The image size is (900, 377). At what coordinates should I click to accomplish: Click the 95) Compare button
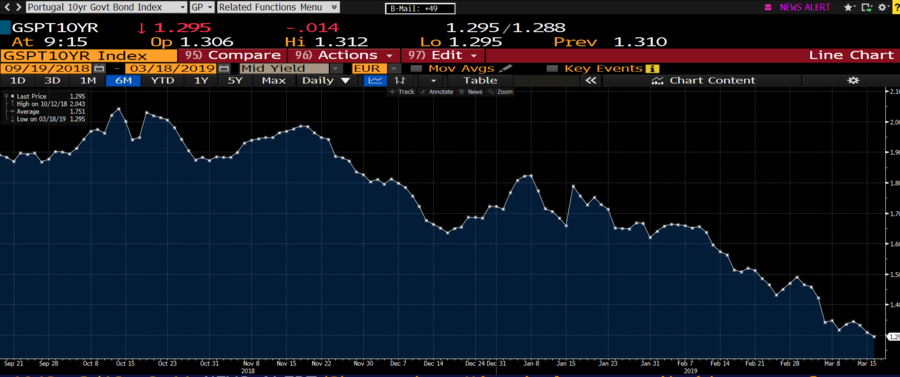pos(232,56)
